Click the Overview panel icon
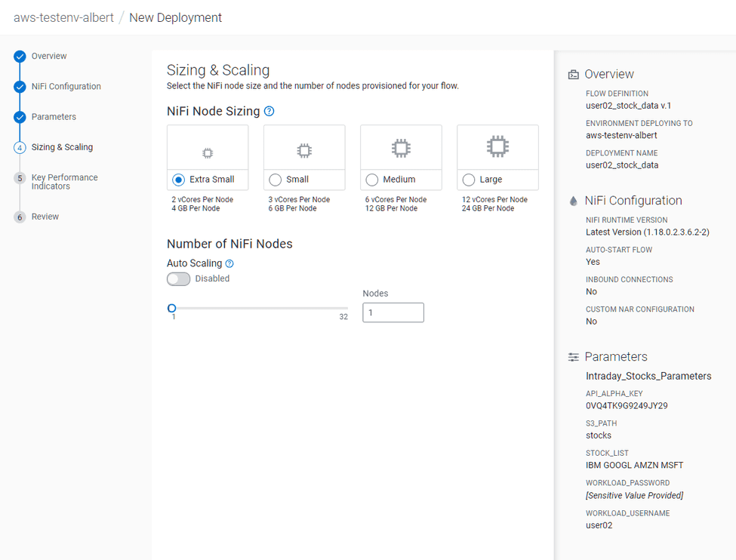The height and width of the screenshot is (560, 736). pos(572,73)
